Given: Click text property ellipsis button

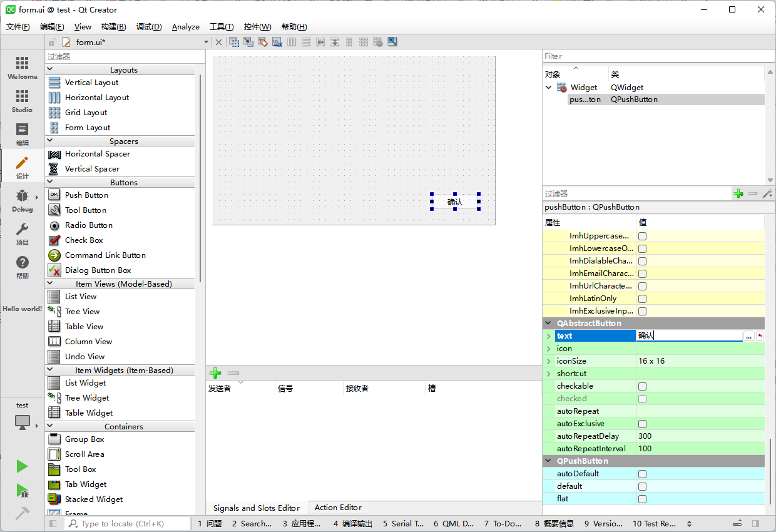Looking at the screenshot, I should point(749,336).
